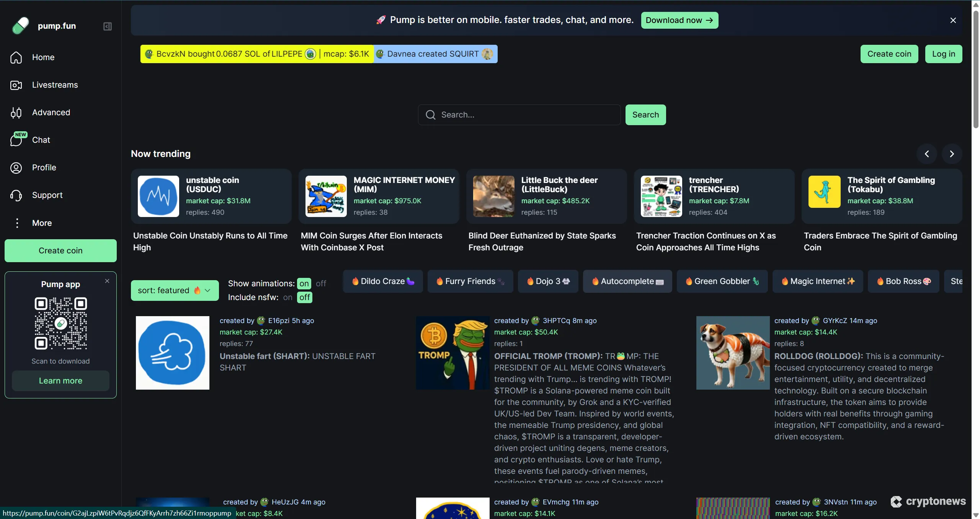Close the Pump app QR panel
This screenshot has width=980, height=519.
(x=107, y=281)
